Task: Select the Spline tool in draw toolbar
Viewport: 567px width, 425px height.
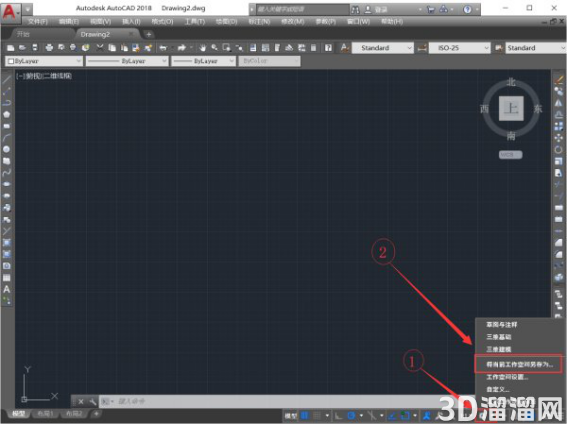Action: pos(7,173)
